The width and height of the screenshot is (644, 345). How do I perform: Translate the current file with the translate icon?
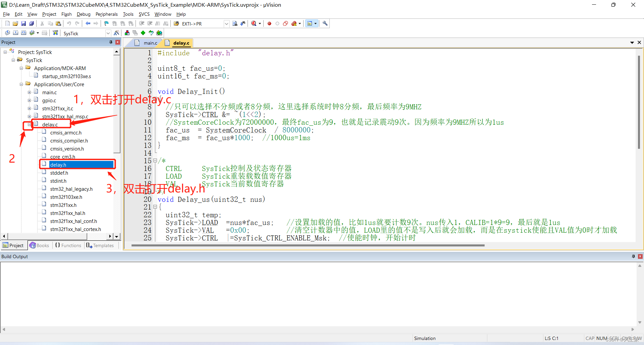pos(7,33)
